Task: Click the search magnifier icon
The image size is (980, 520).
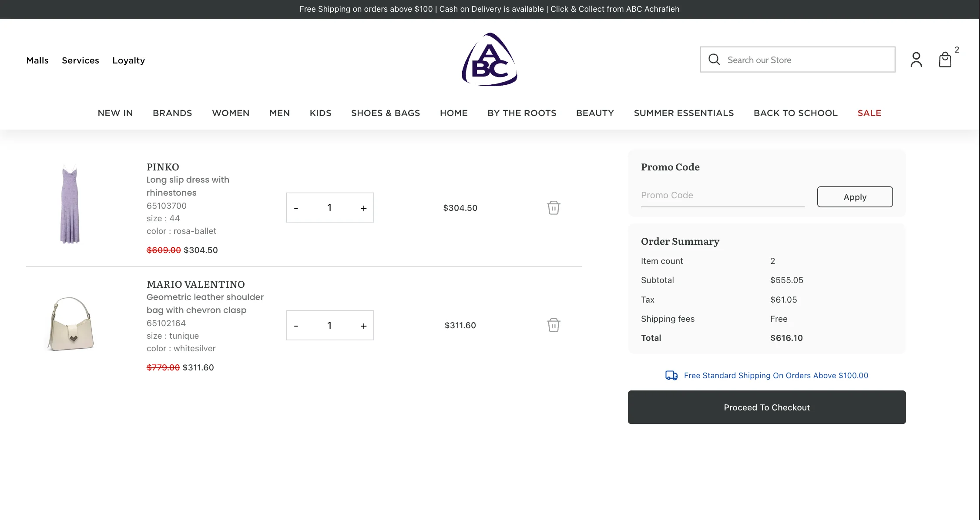Action: tap(714, 60)
